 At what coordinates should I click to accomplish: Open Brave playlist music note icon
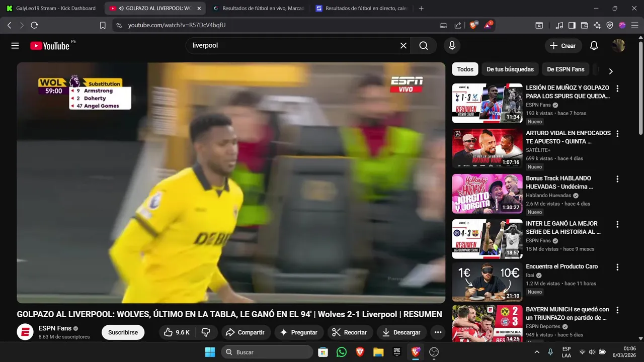(559, 25)
